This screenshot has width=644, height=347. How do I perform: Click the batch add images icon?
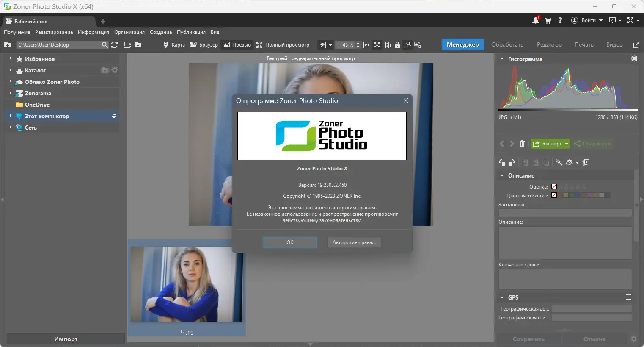tap(586, 162)
